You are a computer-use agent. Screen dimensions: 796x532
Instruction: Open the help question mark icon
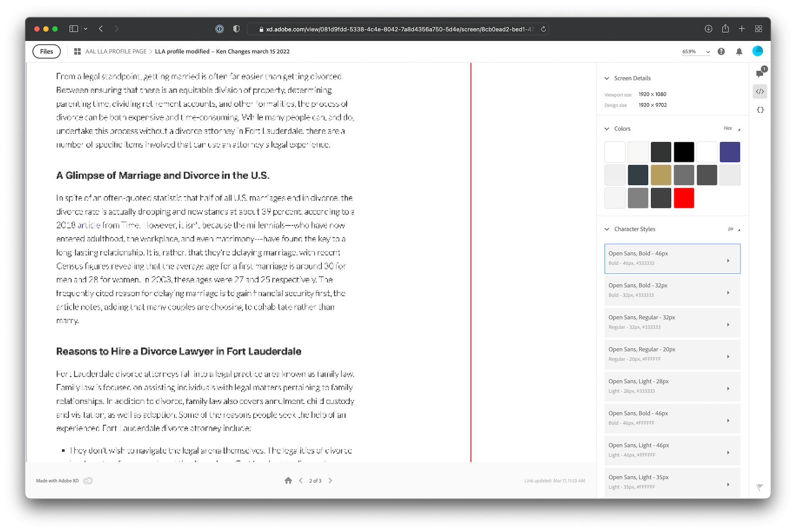[x=721, y=51]
